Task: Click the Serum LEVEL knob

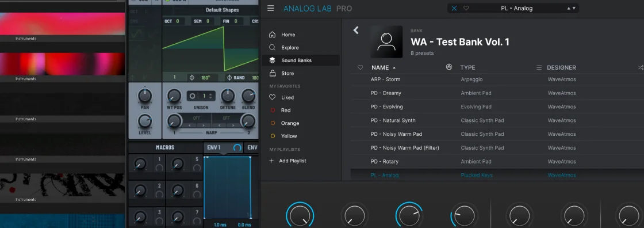Action: point(144,121)
